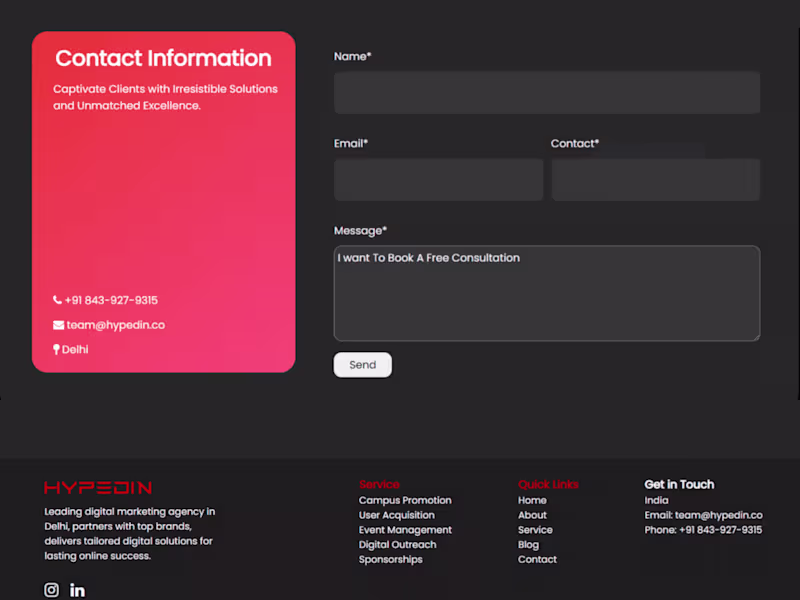The height and width of the screenshot is (600, 800).
Task: Open the LinkedIn icon in footer
Action: [x=78, y=590]
